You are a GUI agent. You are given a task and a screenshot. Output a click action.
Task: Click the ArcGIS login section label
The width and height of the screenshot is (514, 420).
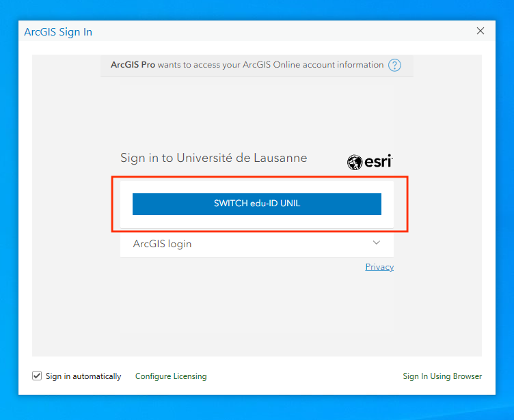(x=162, y=244)
